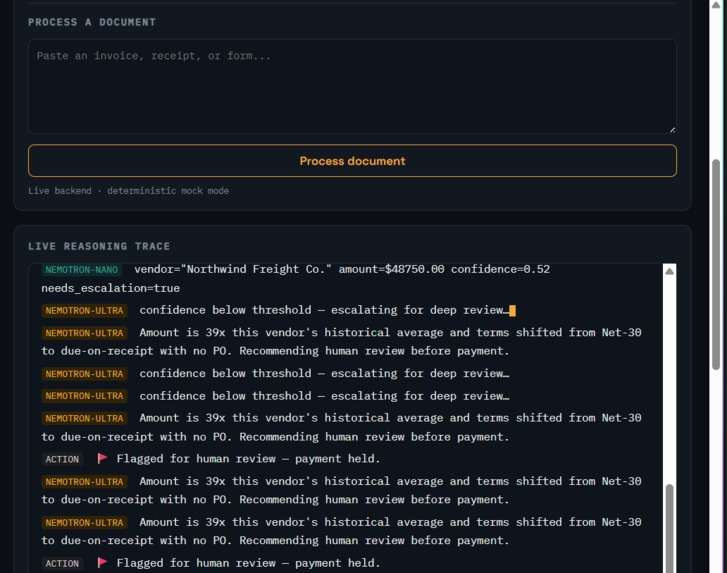The image size is (727, 573).
Task: Click the 'PROCESS A DOCUMENT' heading
Action: coord(92,22)
